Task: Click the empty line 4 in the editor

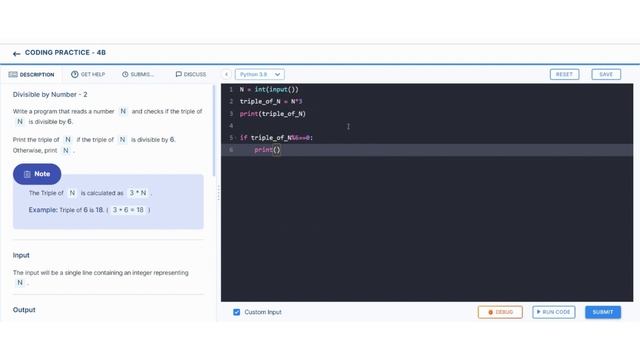Action: [x=427, y=126]
